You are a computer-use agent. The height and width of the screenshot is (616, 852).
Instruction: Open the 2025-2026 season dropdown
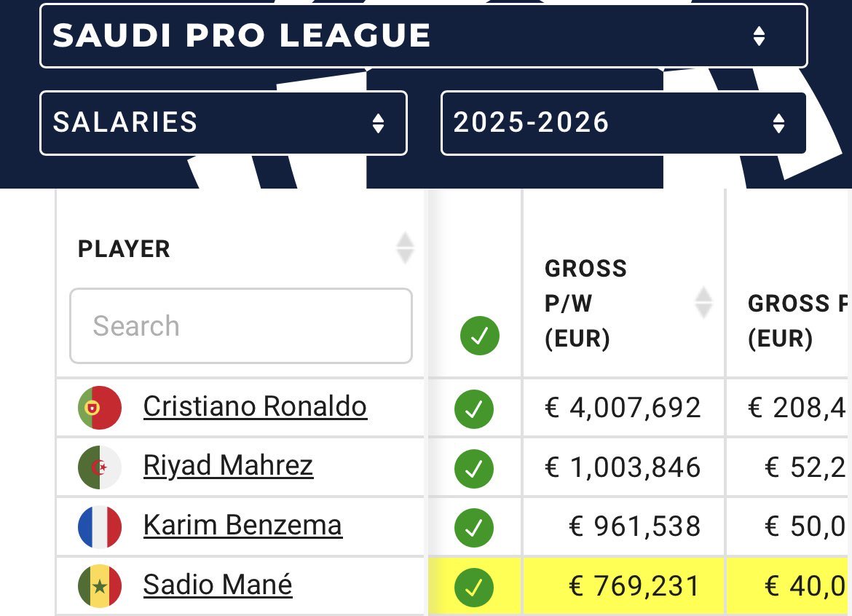pos(623,122)
